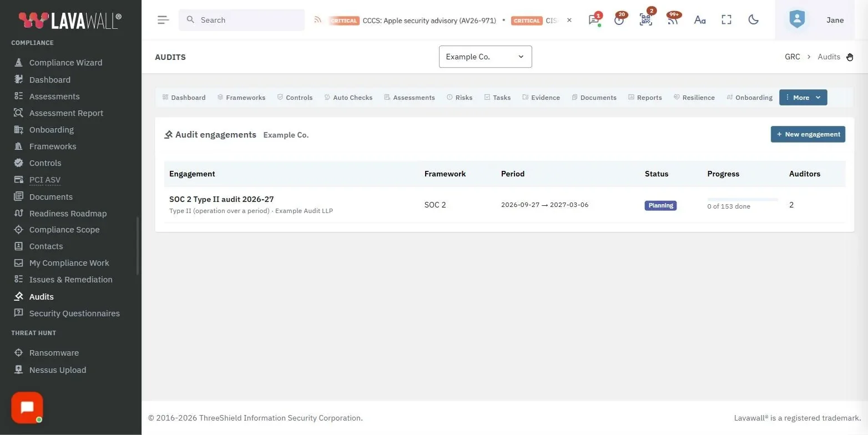
Task: Open Issues & Remediation in sidebar
Action: tap(70, 280)
